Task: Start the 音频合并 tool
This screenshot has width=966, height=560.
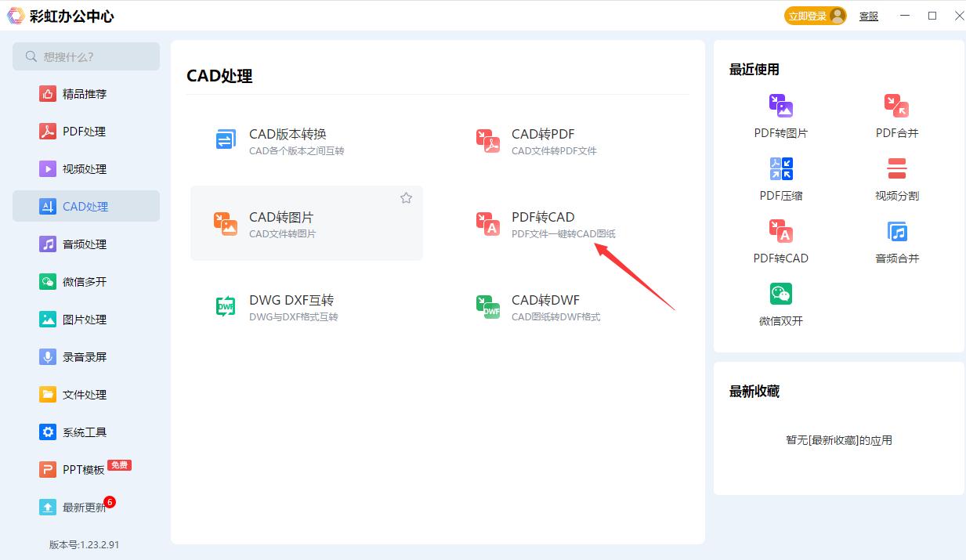Action: 896,240
